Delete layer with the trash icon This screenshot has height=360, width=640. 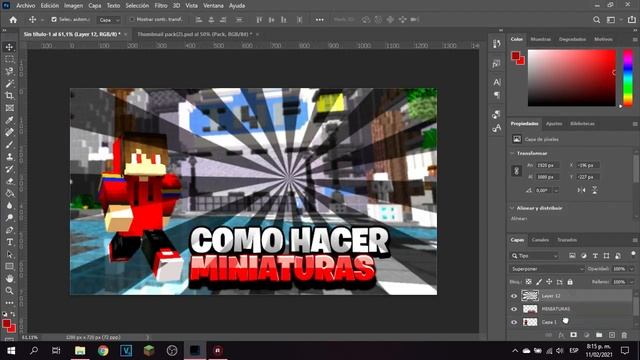[x=624, y=335]
